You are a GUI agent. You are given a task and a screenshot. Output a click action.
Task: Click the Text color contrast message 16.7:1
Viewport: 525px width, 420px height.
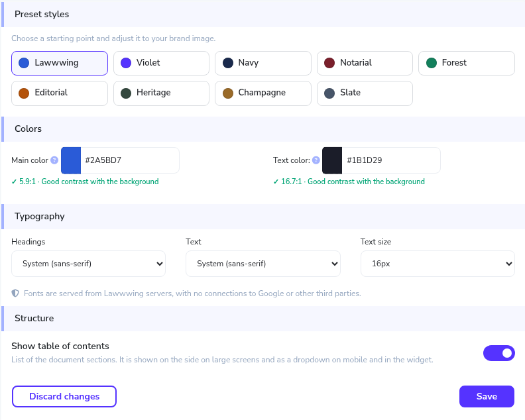pyautogui.click(x=349, y=182)
